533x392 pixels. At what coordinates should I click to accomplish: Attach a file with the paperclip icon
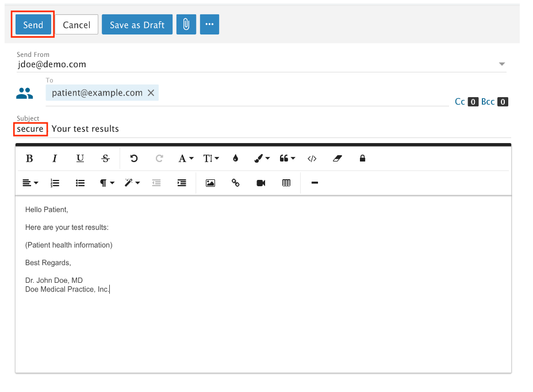click(186, 25)
